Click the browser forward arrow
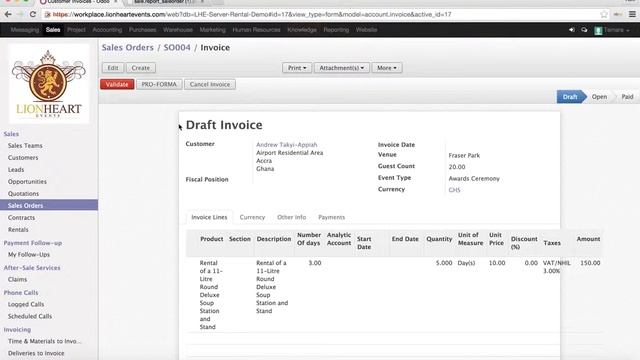Screen dimensions: 640x360 pos(20,14)
